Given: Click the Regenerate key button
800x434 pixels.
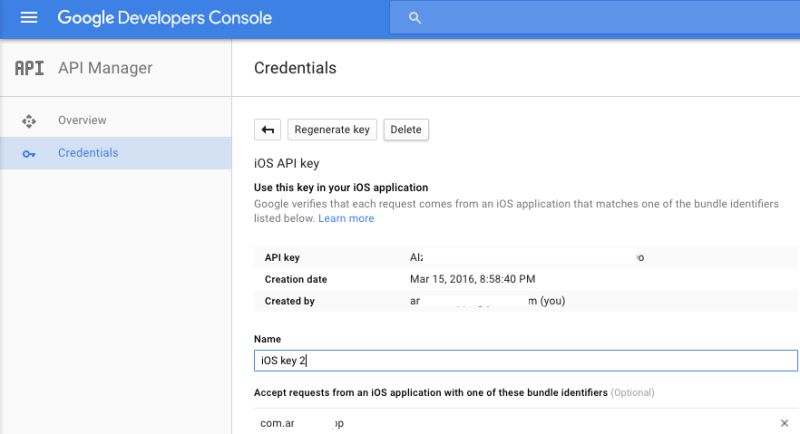Looking at the screenshot, I should [x=332, y=130].
